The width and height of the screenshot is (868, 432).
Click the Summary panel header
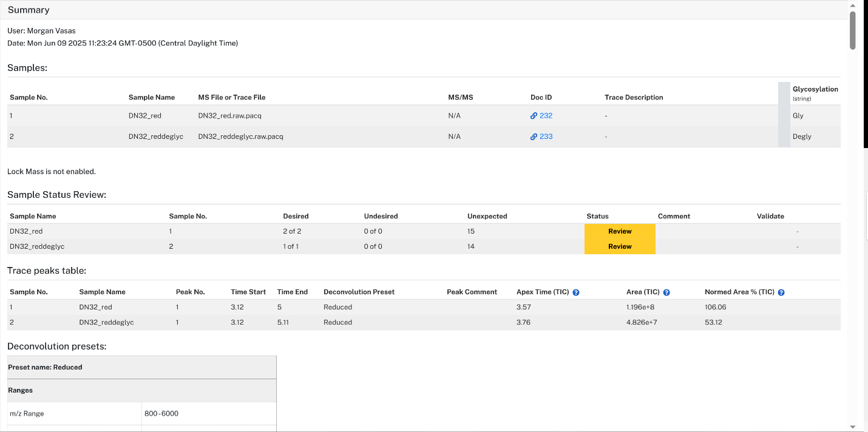pos(424,10)
